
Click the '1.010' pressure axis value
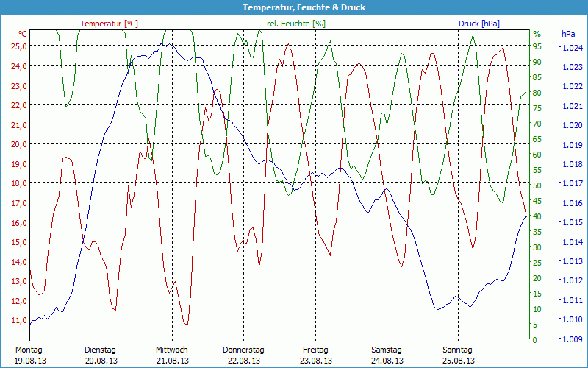[x=573, y=319]
